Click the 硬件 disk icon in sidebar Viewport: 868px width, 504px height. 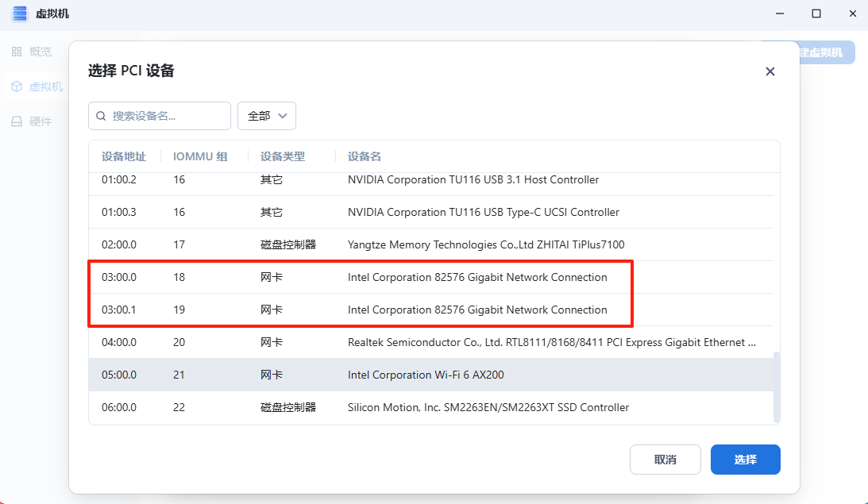(x=17, y=121)
